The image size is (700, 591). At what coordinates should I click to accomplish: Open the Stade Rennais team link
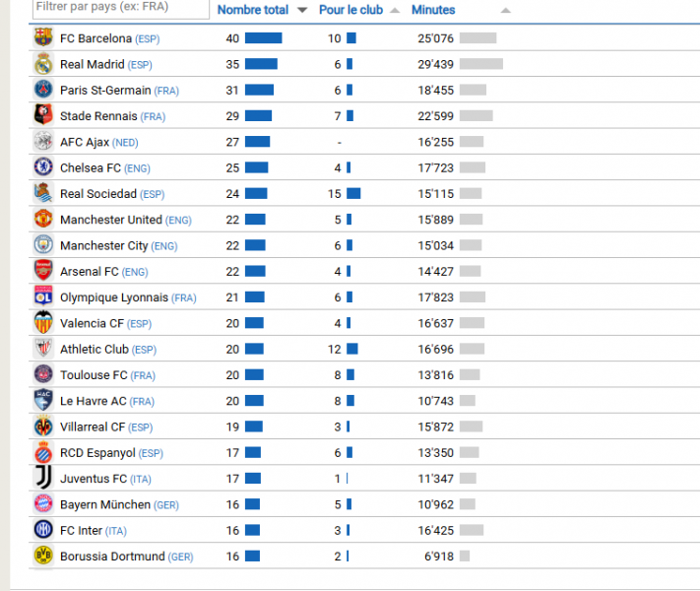tap(98, 116)
